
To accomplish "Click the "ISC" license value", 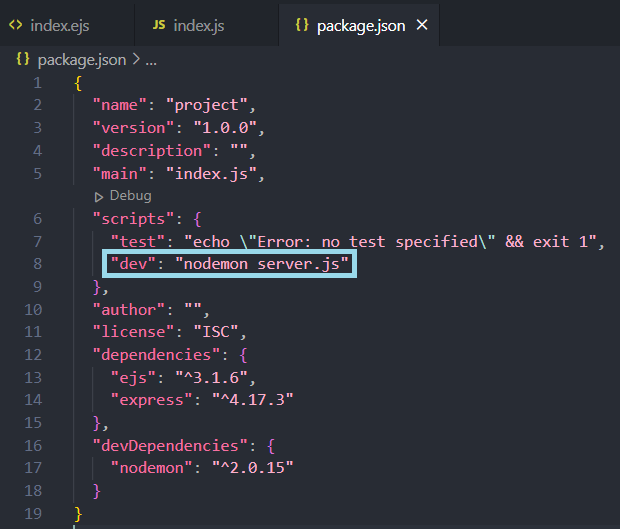I will point(216,332).
